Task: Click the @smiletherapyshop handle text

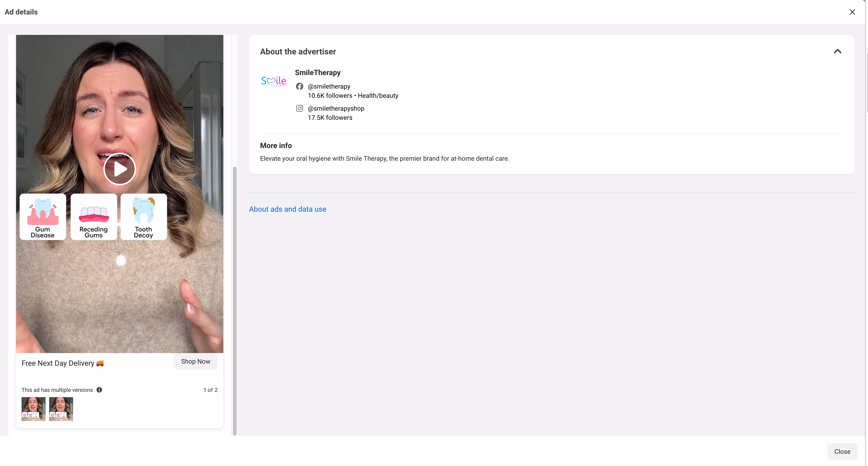Action: (336, 108)
